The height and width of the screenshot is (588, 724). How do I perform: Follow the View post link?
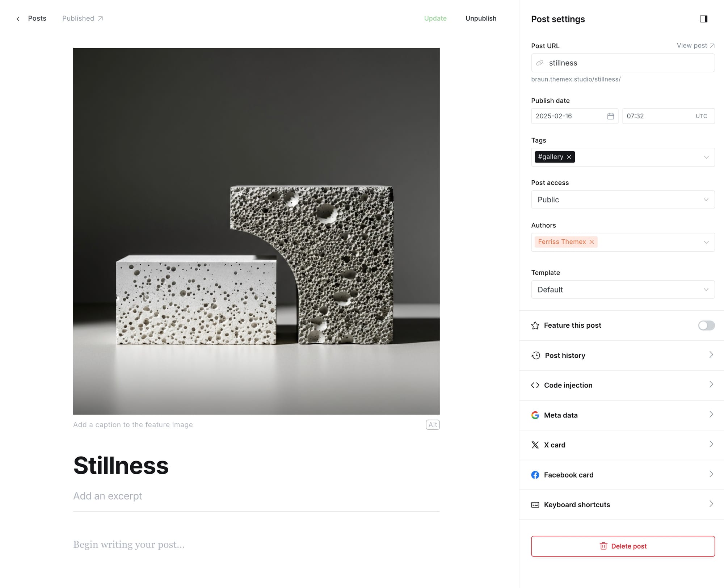[x=695, y=46]
